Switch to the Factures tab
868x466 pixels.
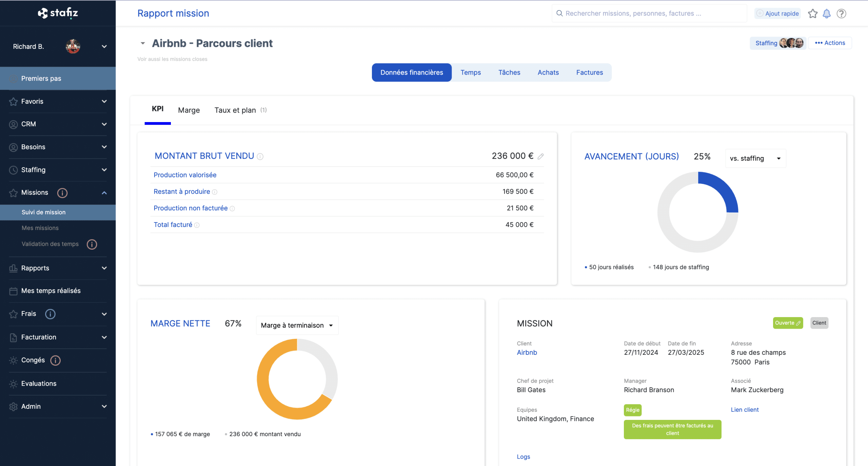(590, 73)
